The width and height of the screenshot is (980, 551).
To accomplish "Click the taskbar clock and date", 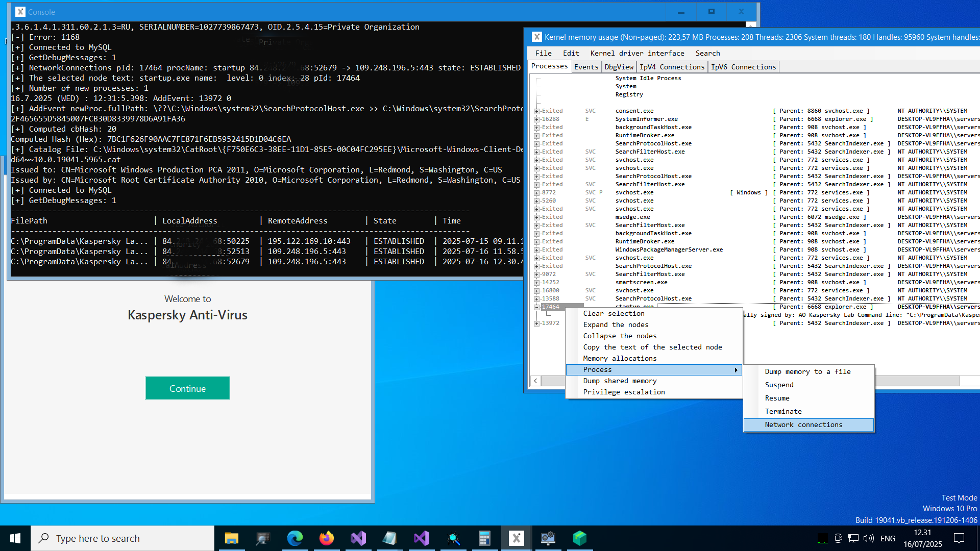I will tap(923, 538).
